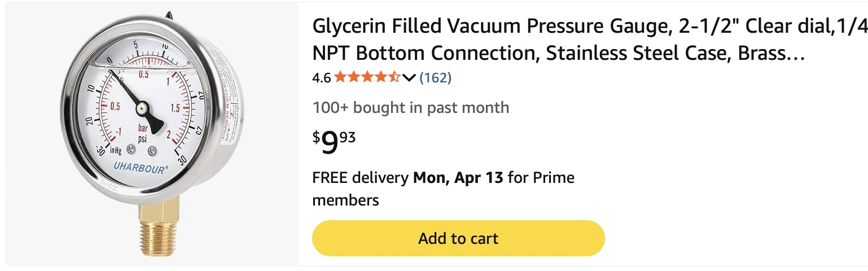Click the black needle hub on gauge dial

coord(142,106)
